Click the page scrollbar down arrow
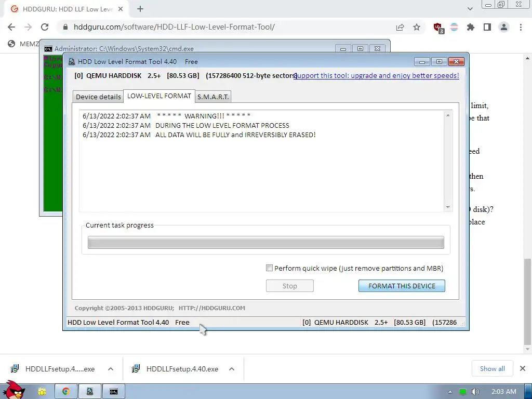532x399 pixels. pyautogui.click(x=527, y=349)
